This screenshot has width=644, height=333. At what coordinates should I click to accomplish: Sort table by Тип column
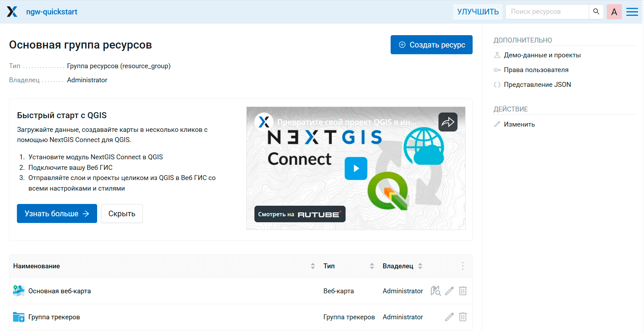(372, 266)
